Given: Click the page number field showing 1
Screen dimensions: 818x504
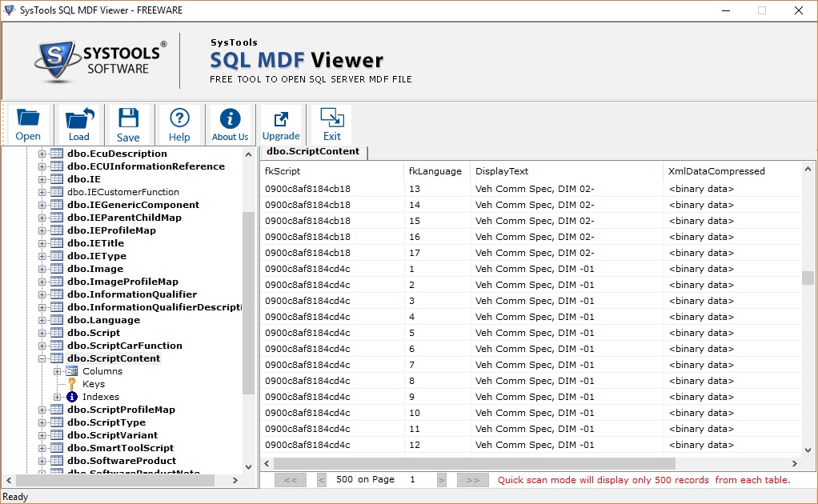Looking at the screenshot, I should click(412, 479).
